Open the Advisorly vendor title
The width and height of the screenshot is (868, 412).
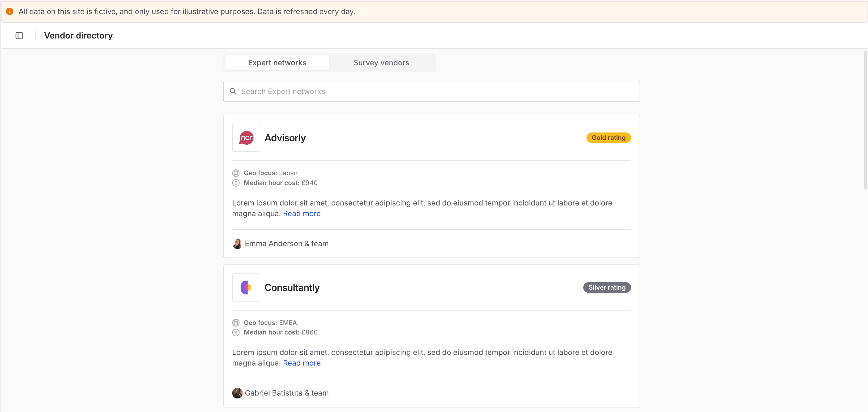[x=285, y=138]
